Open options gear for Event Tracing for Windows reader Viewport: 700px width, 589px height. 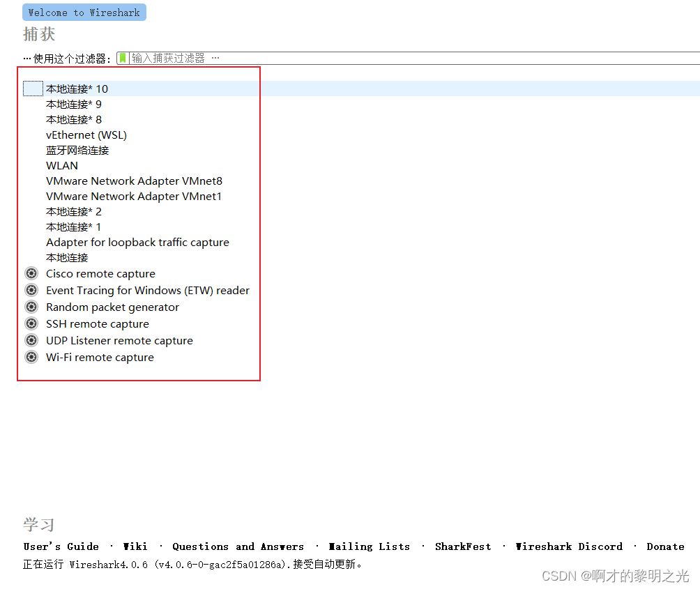coord(31,290)
